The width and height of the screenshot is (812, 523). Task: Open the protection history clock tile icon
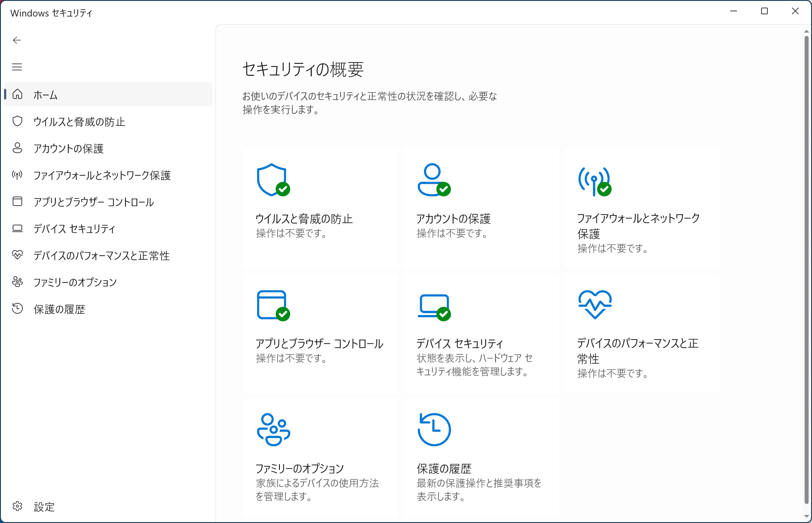(434, 429)
